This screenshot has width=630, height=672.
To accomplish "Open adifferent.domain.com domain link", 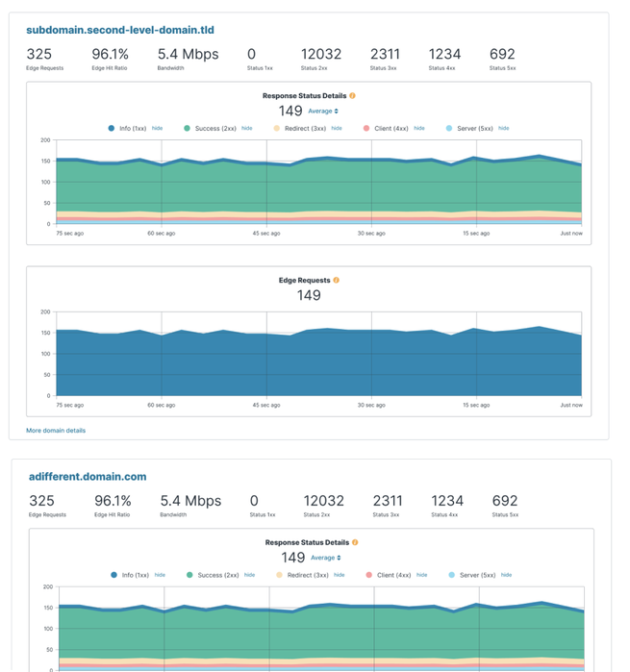I will click(x=88, y=477).
